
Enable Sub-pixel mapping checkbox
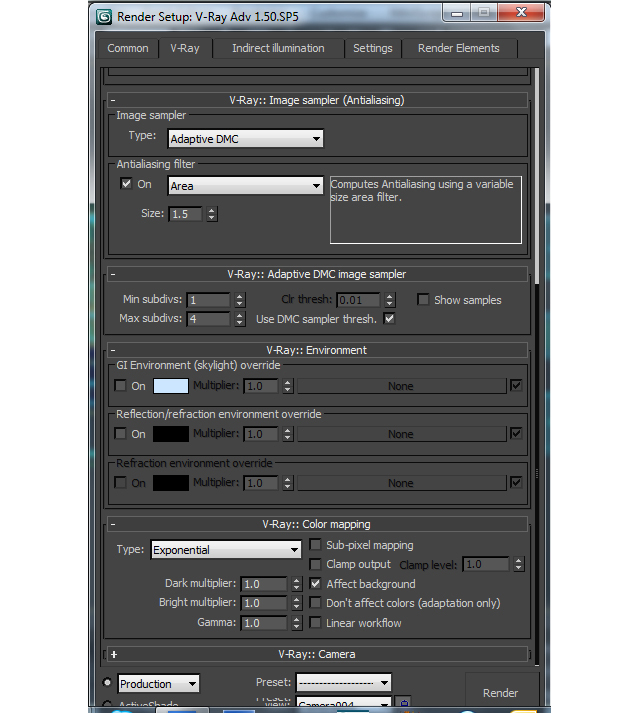pos(315,545)
